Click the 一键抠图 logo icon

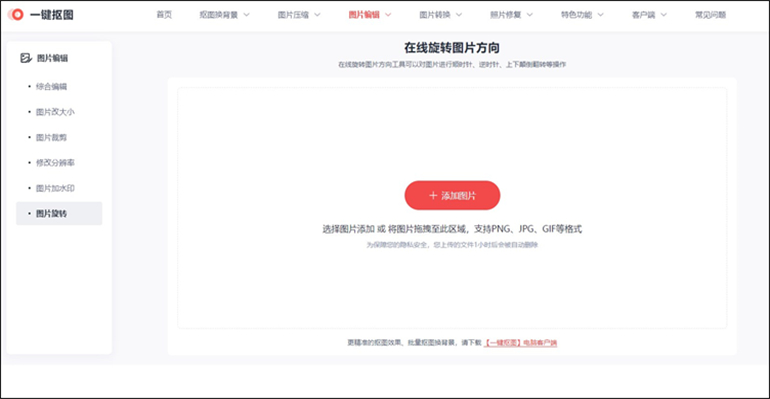[x=16, y=15]
